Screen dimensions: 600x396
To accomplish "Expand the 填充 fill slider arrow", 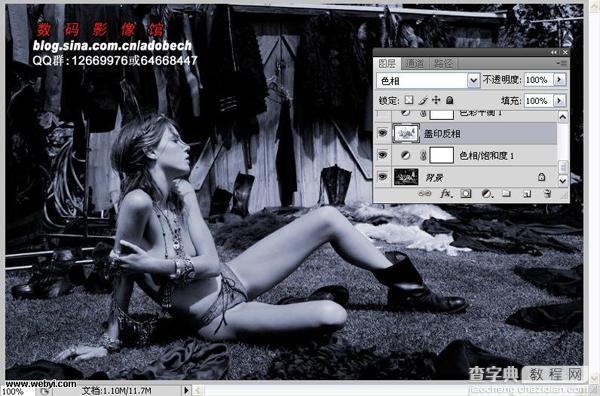I will coord(559,101).
